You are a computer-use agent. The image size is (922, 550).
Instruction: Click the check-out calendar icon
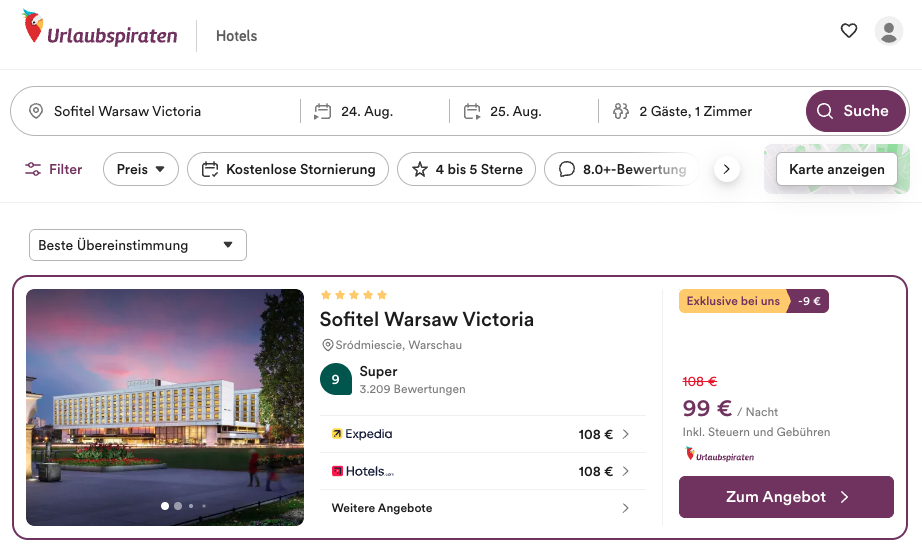pyautogui.click(x=472, y=111)
